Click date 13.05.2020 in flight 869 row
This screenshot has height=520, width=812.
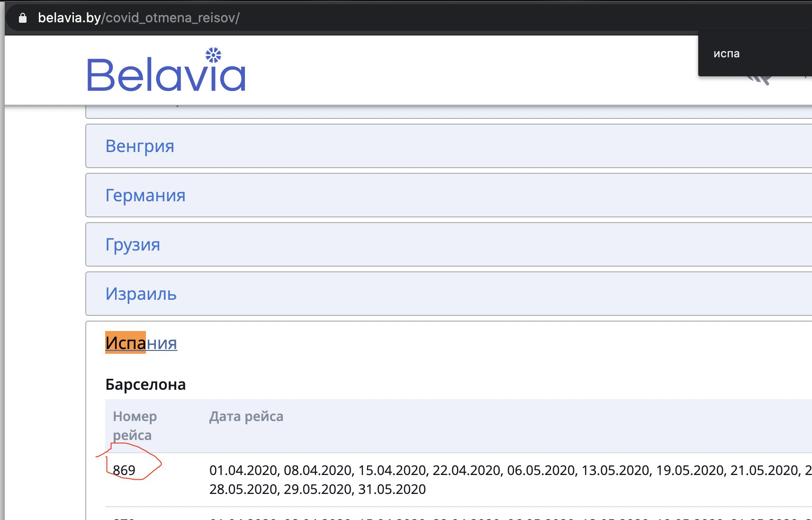point(615,470)
